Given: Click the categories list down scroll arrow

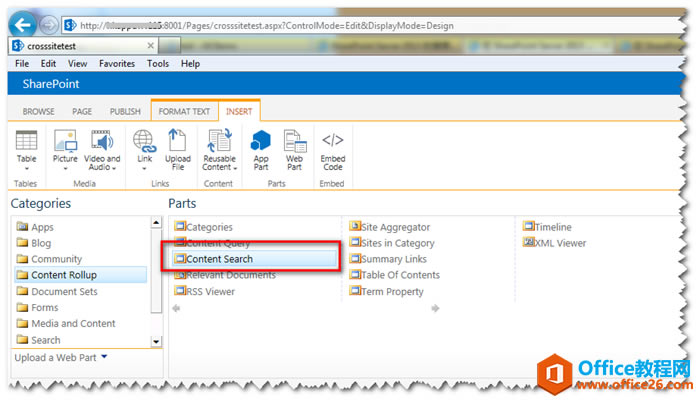Looking at the screenshot, I should (x=156, y=342).
